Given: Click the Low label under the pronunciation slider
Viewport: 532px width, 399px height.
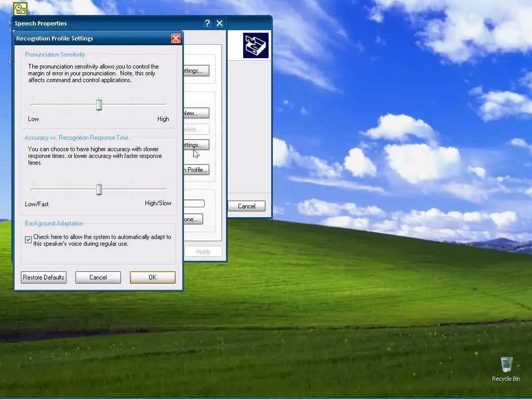Looking at the screenshot, I should point(33,119).
